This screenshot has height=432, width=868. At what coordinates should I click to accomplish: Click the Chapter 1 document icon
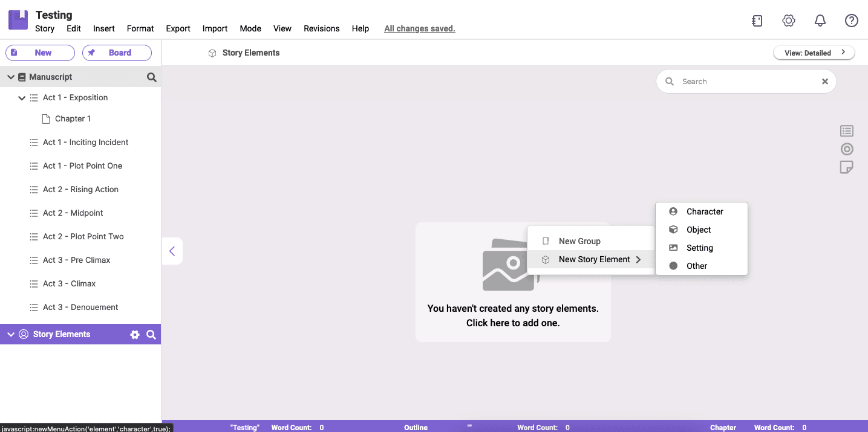(x=45, y=119)
